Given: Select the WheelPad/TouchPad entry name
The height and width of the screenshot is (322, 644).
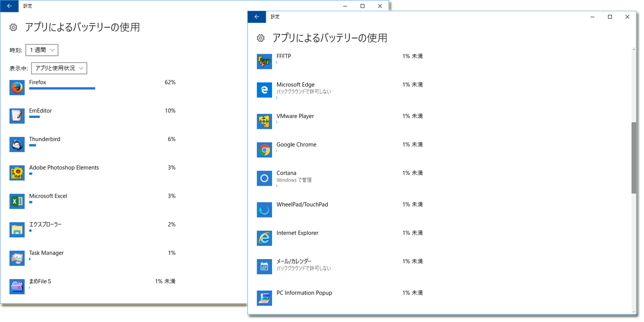Looking at the screenshot, I should [302, 204].
